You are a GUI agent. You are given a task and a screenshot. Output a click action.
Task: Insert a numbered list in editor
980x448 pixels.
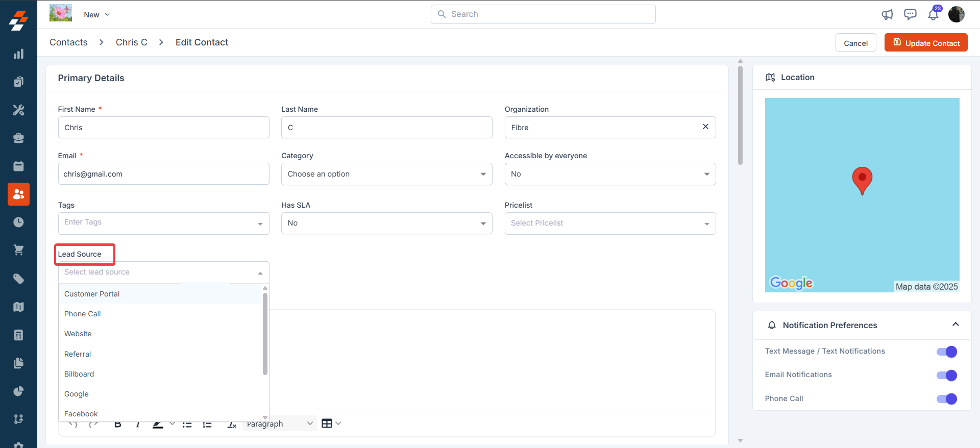[207, 424]
